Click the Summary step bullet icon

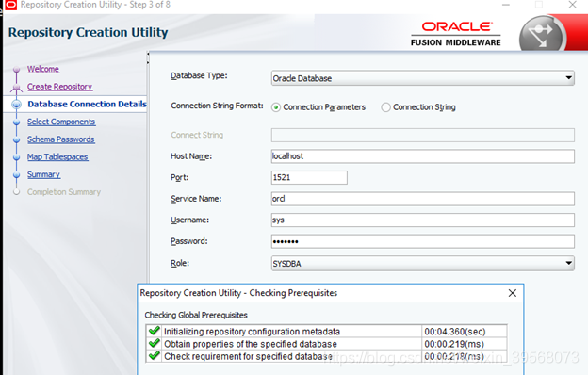tap(16, 175)
